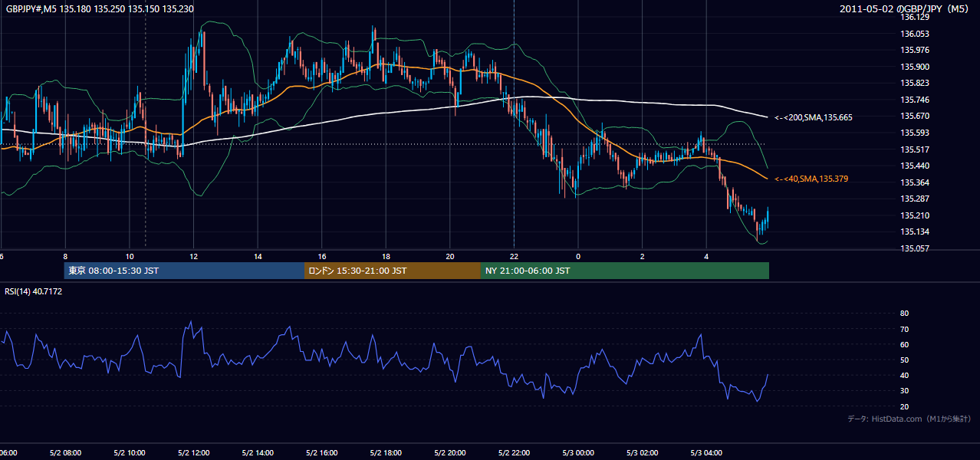This screenshot has height=460, width=980.
Task: Click hour label 14 under the price chart
Action: [258, 256]
